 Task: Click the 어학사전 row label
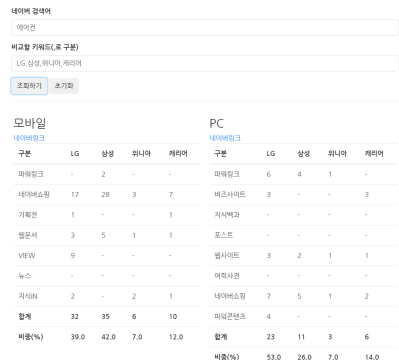[227, 276]
